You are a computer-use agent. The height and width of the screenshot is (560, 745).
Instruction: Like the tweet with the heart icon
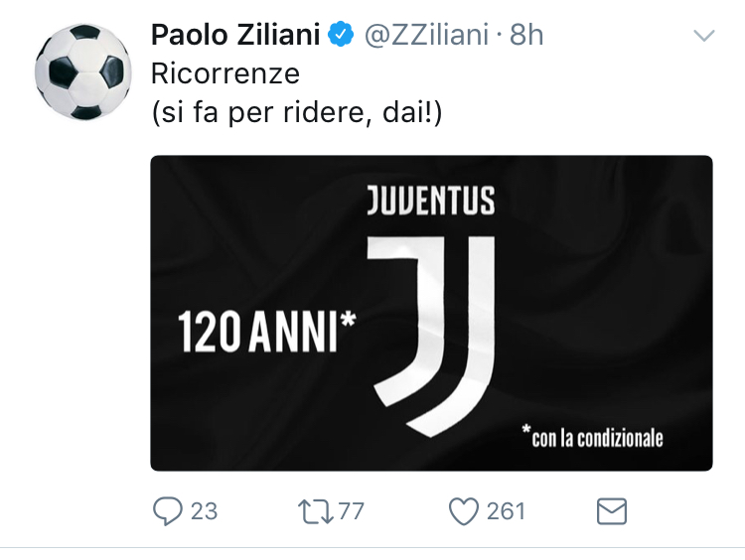coord(464,511)
